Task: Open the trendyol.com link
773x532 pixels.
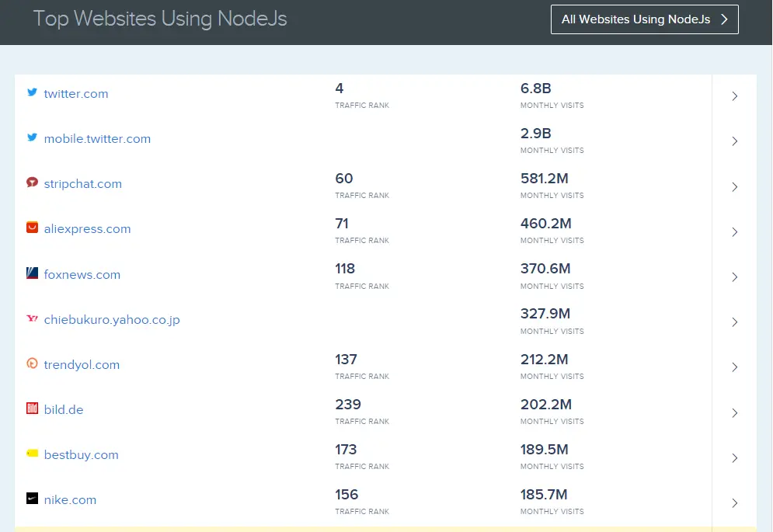Action: 82,364
